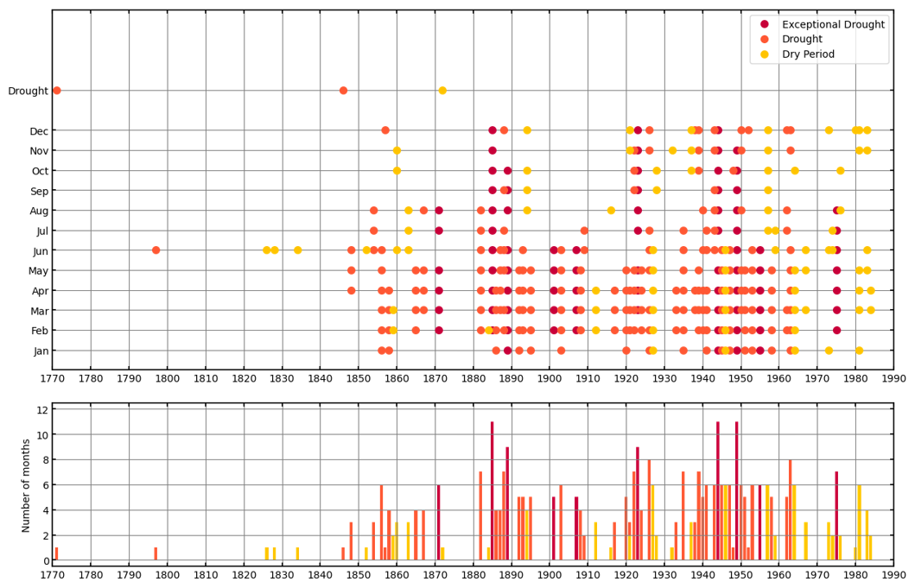Select the yellow Drought-row dot near 1872
The height and width of the screenshot is (588, 915).
pos(442,91)
